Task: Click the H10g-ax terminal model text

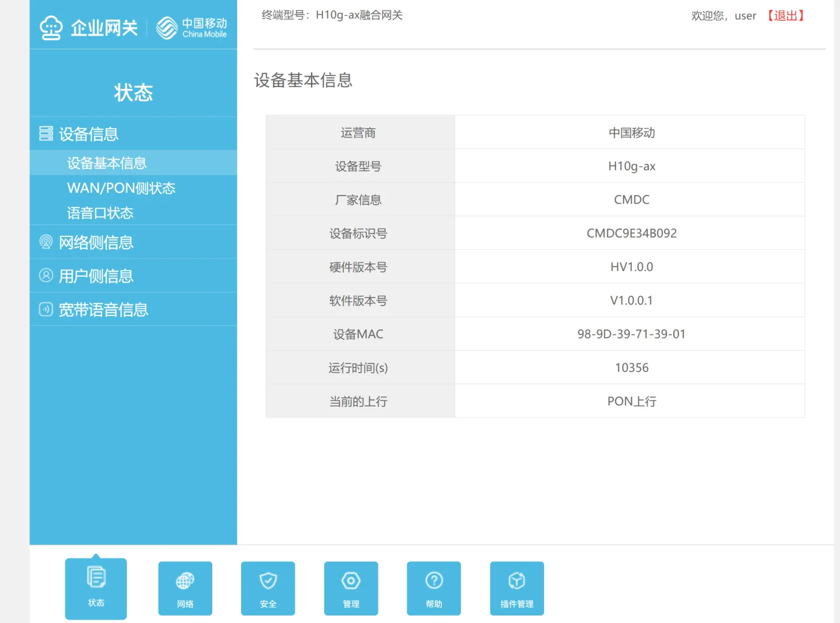Action: [359, 15]
